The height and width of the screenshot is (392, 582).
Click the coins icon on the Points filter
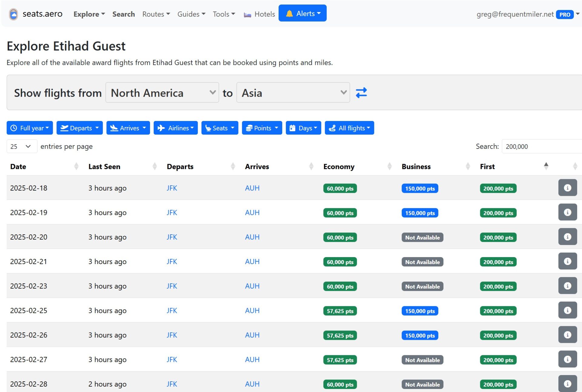click(249, 128)
